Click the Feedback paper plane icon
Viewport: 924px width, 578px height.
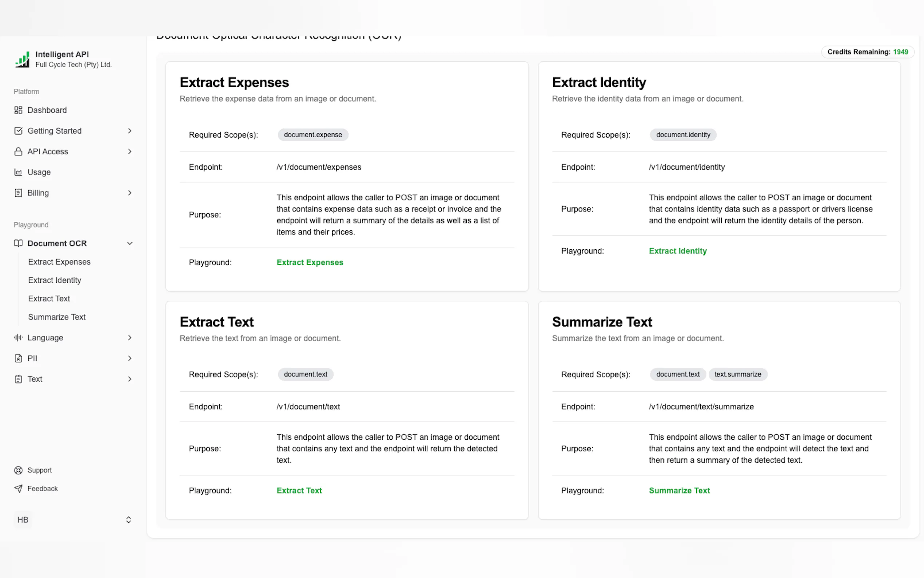tap(18, 488)
